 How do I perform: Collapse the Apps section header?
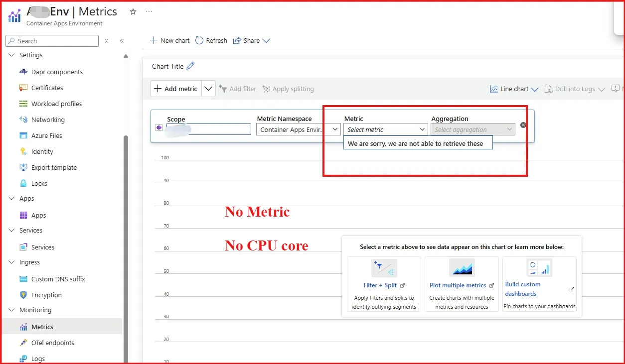(12, 198)
